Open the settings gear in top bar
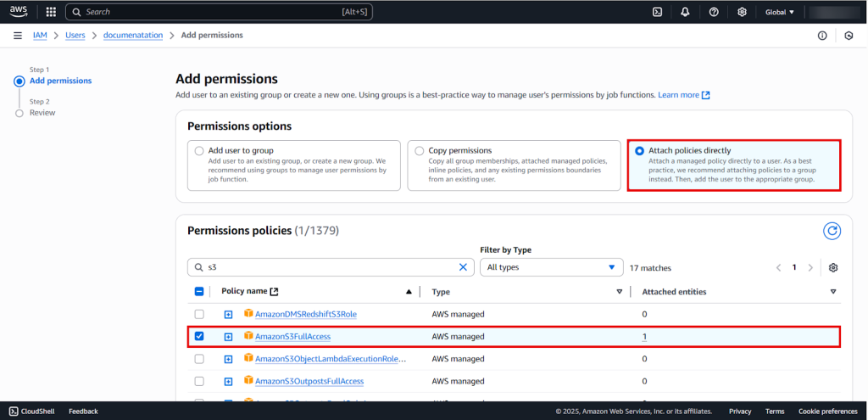The height and width of the screenshot is (420, 868). point(742,12)
